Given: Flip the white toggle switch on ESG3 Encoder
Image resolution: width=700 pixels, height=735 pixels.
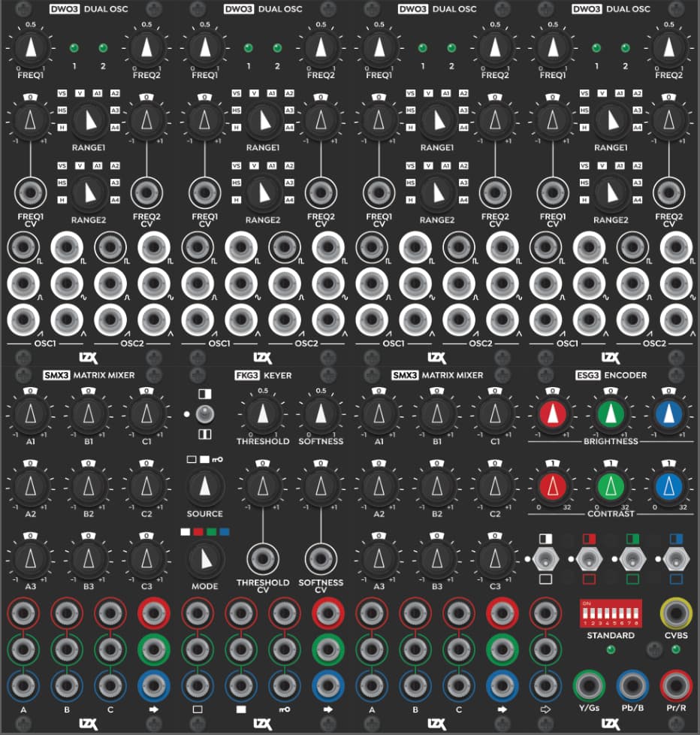Looking at the screenshot, I should click(545, 558).
